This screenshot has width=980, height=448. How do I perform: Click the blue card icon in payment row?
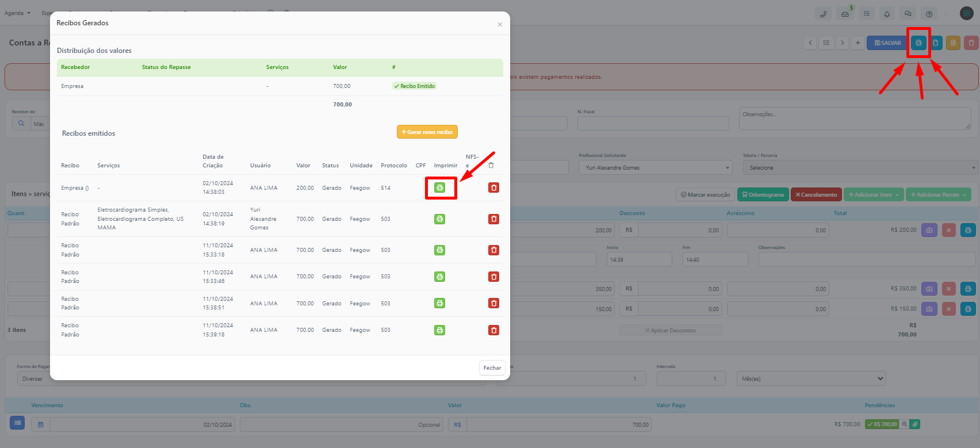[x=17, y=423]
